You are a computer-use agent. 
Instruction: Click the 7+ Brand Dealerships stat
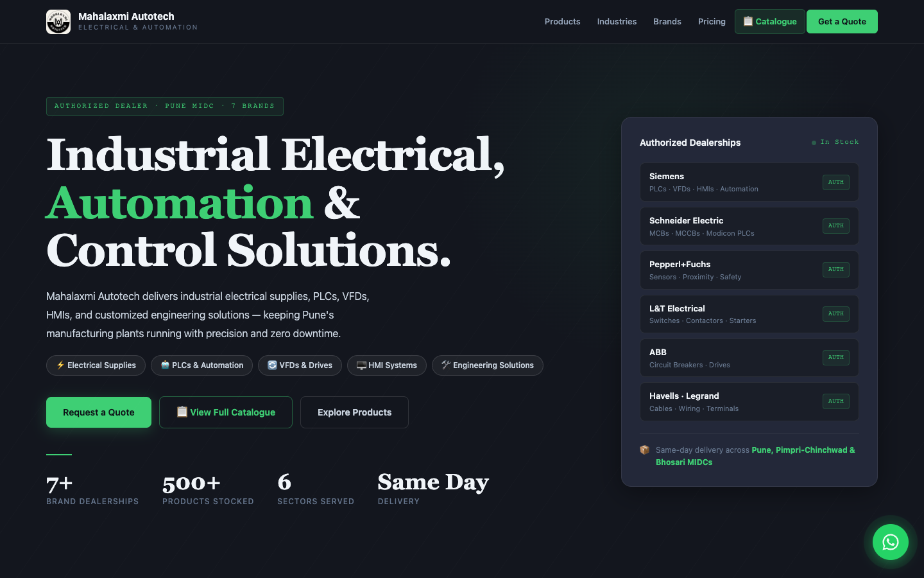pyautogui.click(x=92, y=490)
